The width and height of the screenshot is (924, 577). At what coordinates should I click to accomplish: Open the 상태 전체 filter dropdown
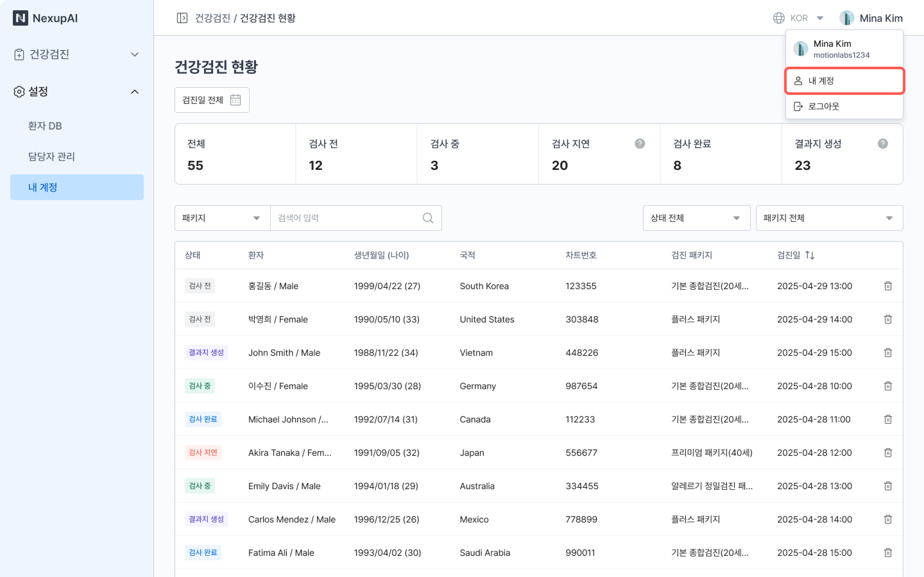(696, 218)
